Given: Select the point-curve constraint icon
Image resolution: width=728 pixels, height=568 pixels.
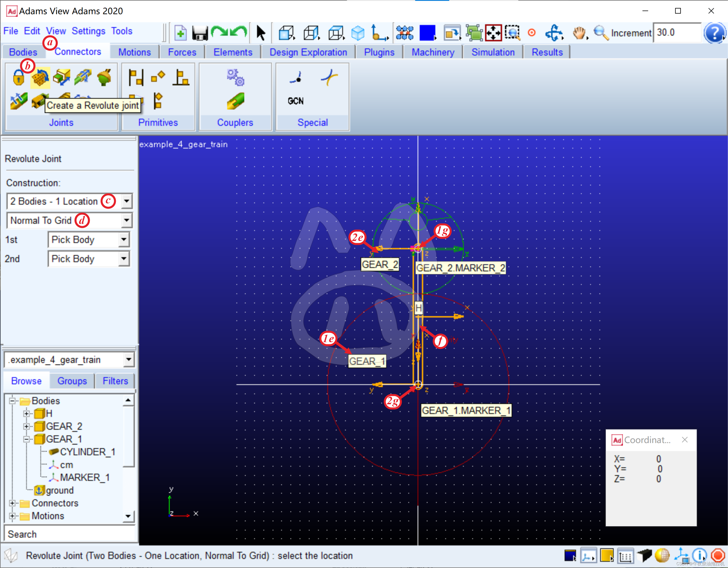Looking at the screenshot, I should [296, 78].
